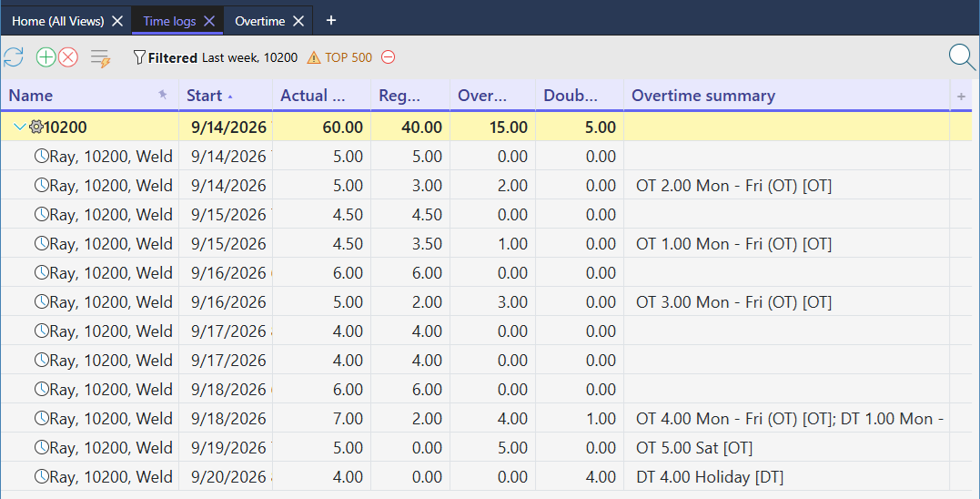The height and width of the screenshot is (499, 980).
Task: Close the Home (All Views) tab
Action: click(x=116, y=21)
